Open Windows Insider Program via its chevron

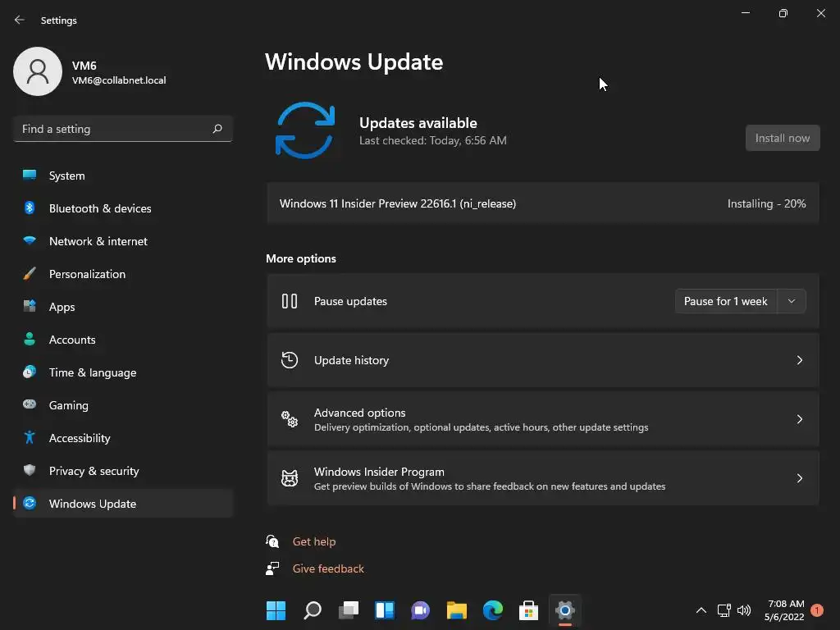799,478
